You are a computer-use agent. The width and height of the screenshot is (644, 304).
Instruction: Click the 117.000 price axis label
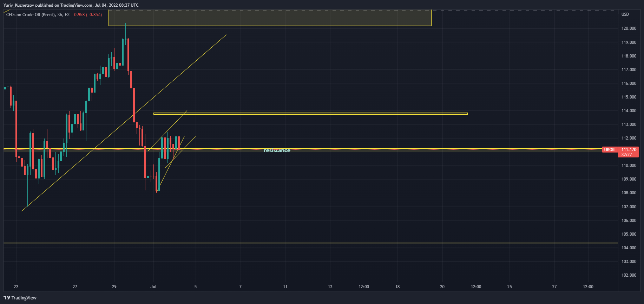629,70
